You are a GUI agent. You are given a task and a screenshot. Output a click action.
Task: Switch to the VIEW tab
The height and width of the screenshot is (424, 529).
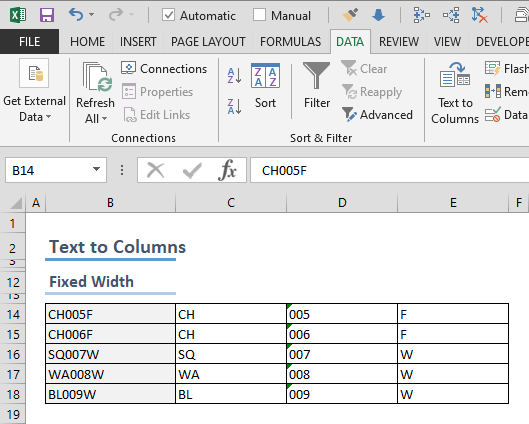pyautogui.click(x=447, y=41)
